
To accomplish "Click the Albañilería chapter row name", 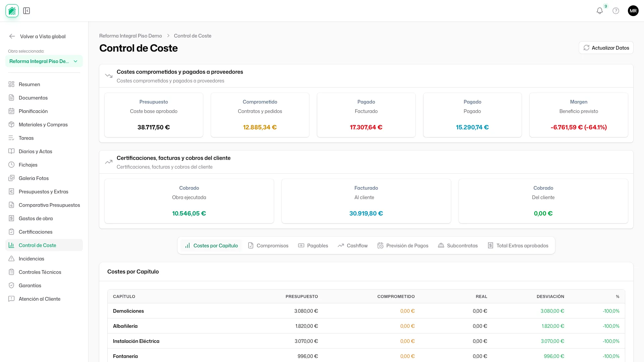I will 125,326.
